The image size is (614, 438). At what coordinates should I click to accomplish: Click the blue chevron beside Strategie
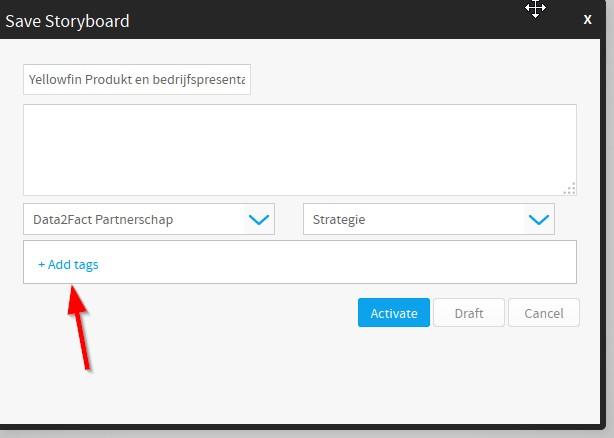(x=539, y=220)
